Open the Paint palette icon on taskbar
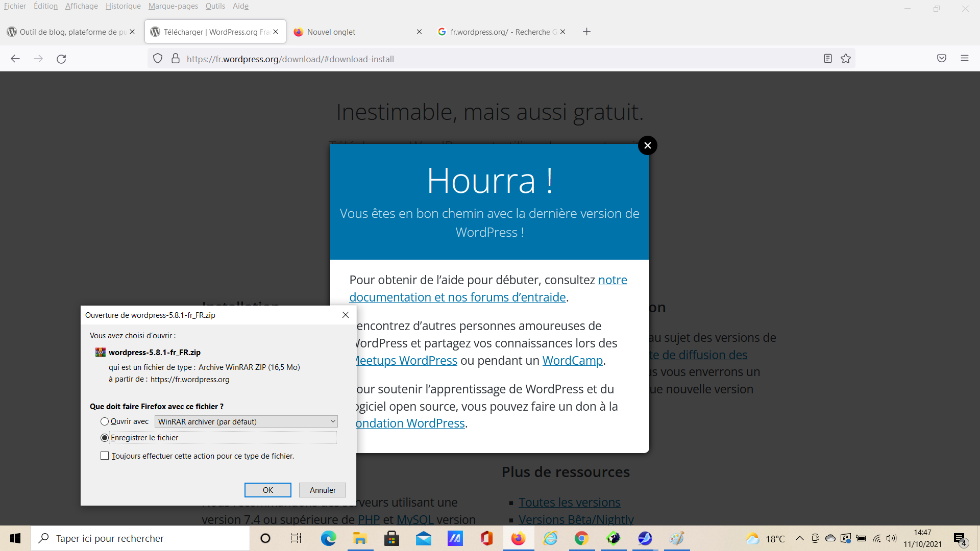The width and height of the screenshot is (980, 551). pyautogui.click(x=677, y=538)
